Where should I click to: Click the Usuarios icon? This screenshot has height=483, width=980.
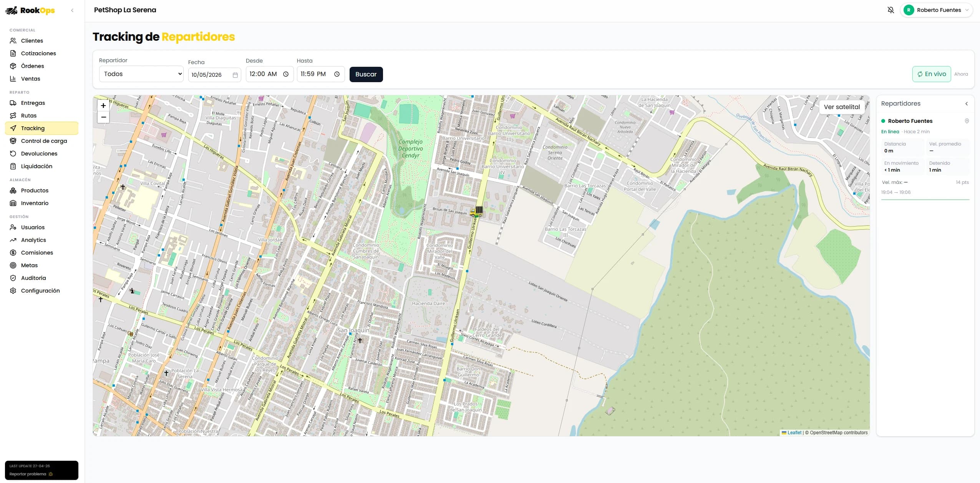coord(13,227)
